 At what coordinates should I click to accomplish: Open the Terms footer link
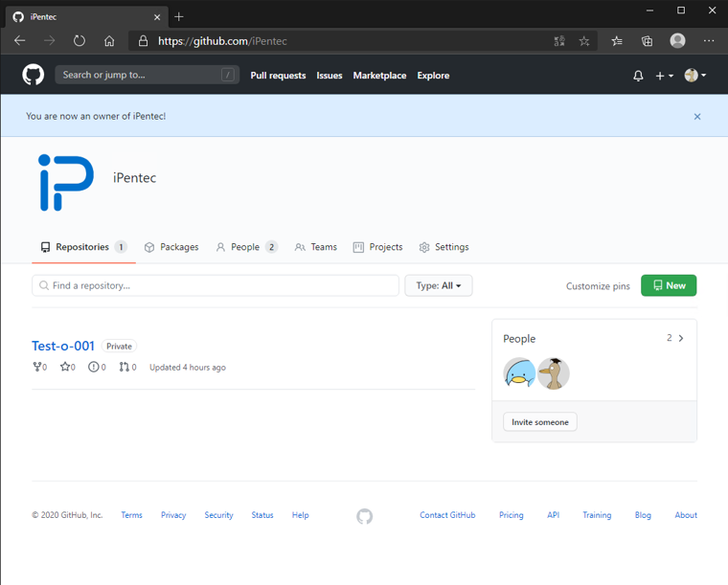click(131, 515)
